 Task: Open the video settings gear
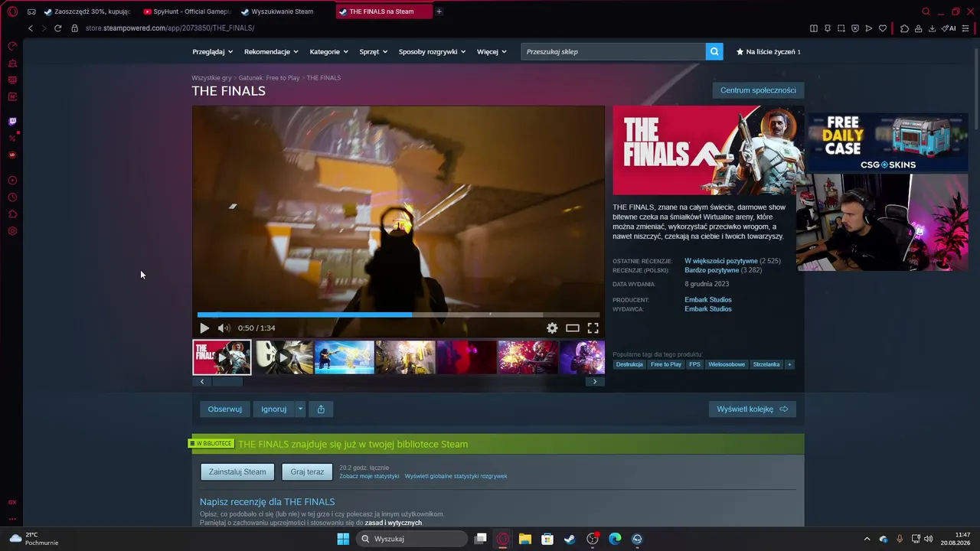[552, 328]
